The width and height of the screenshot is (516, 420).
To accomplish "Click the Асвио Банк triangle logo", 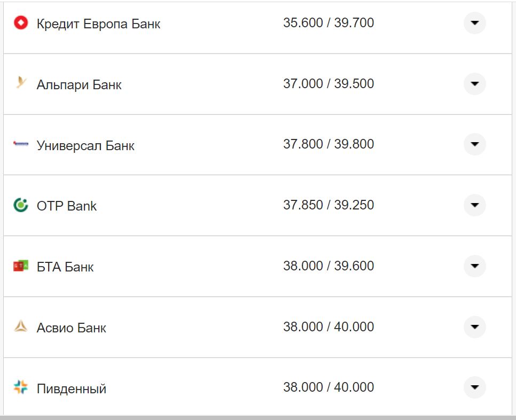I will point(20,327).
